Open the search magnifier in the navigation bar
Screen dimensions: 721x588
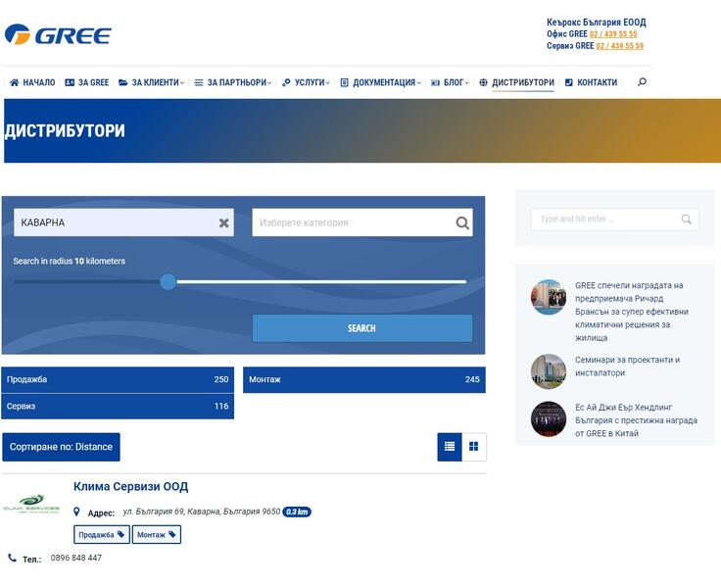point(642,82)
